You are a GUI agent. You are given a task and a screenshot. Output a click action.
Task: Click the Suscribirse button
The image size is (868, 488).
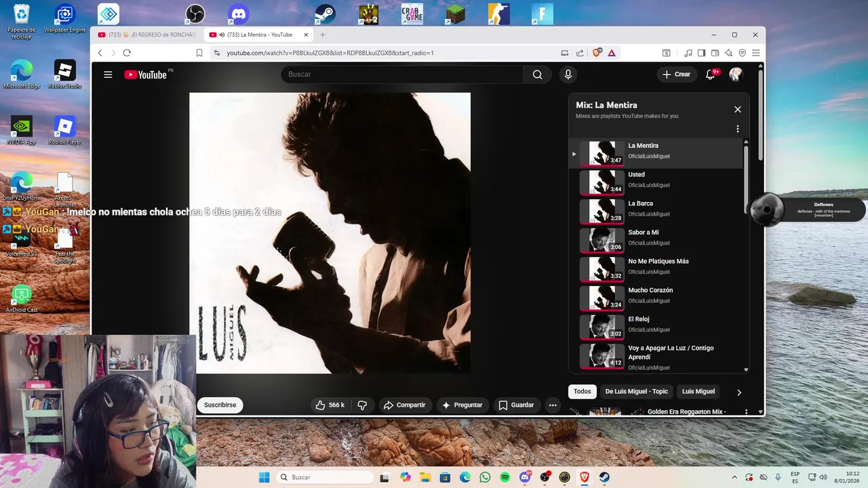point(220,405)
